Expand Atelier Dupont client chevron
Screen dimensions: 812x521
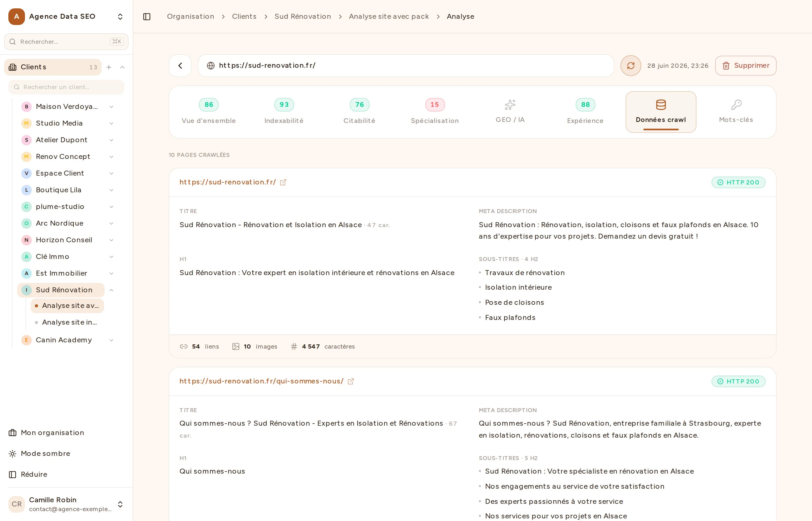tap(111, 140)
